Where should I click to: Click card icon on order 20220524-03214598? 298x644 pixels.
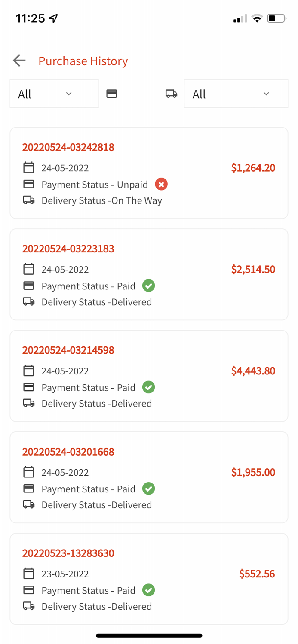(29, 387)
